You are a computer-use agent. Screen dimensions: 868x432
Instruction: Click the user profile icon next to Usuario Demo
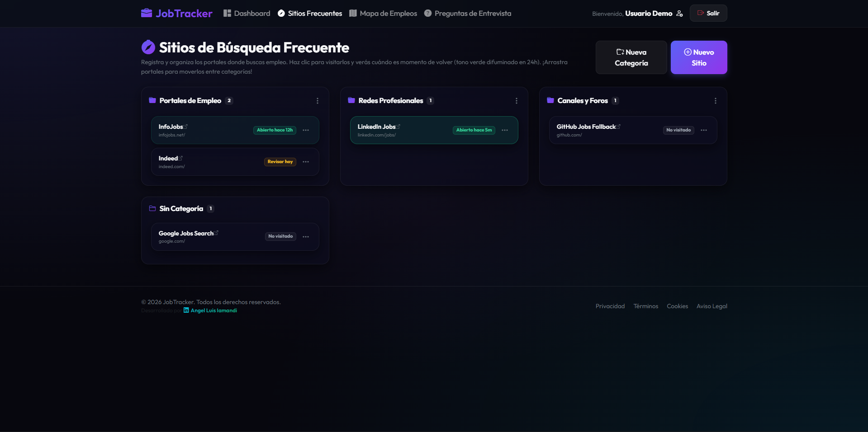(x=679, y=14)
